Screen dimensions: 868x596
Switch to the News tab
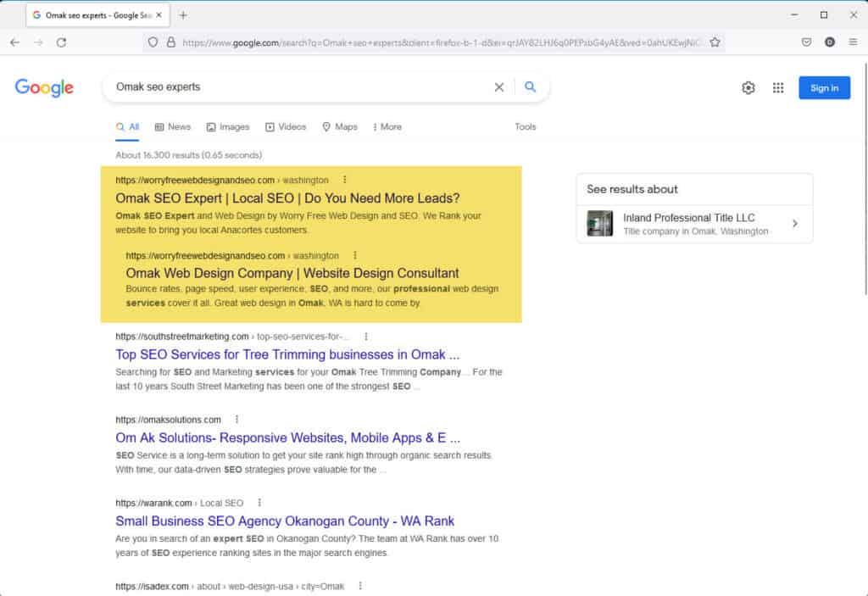(x=173, y=127)
